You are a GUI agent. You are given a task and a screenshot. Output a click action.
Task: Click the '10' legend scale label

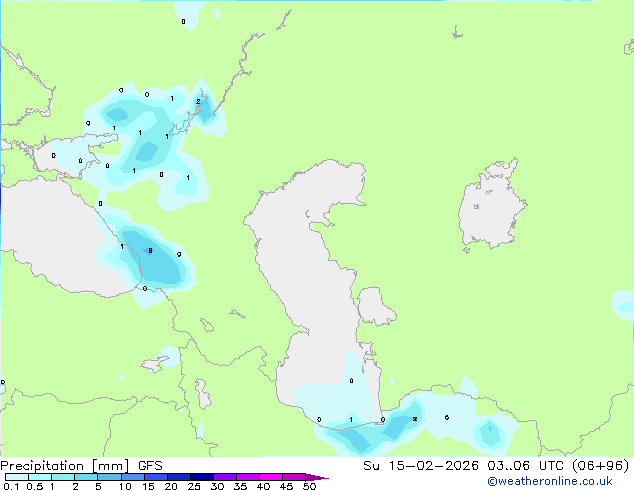coord(125,486)
